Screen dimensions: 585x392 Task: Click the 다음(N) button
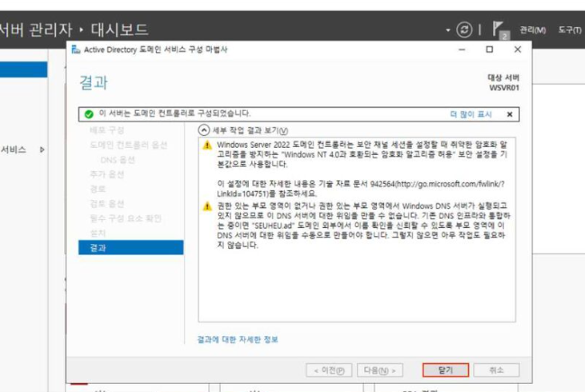(379, 370)
